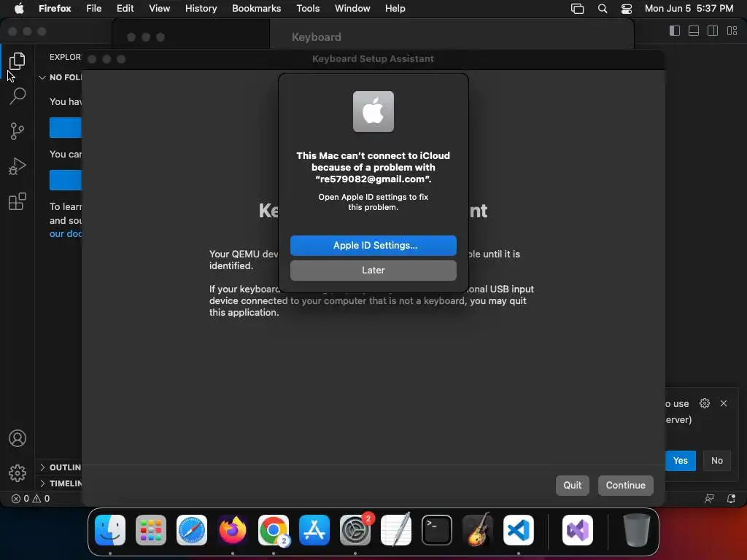Open the Help menu in the menu bar
Image resolution: width=747 pixels, height=560 pixels.
(395, 8)
